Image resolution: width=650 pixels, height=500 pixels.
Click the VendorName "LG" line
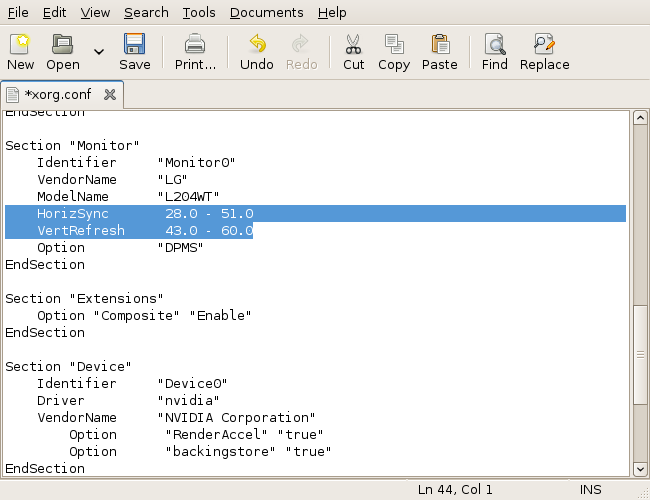pos(112,180)
